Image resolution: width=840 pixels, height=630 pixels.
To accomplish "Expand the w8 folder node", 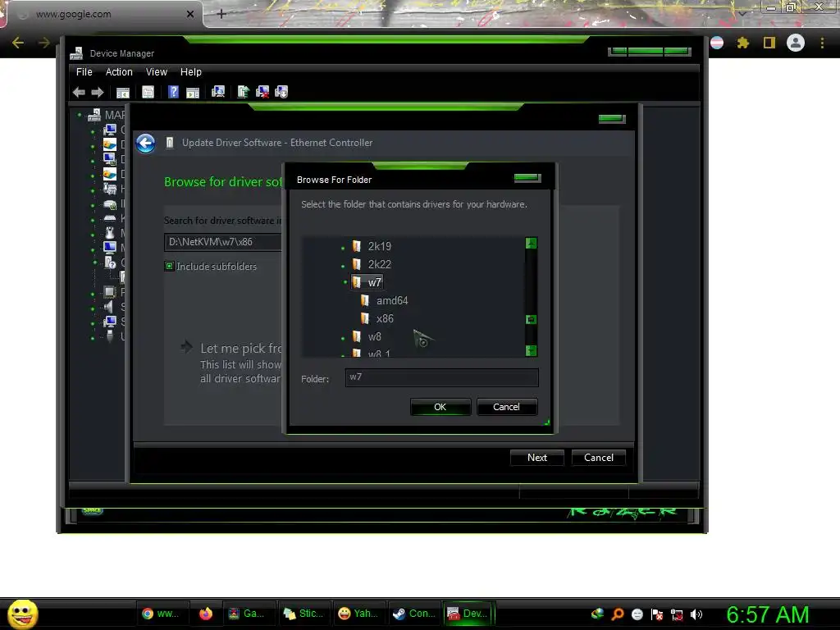I will coord(343,339).
